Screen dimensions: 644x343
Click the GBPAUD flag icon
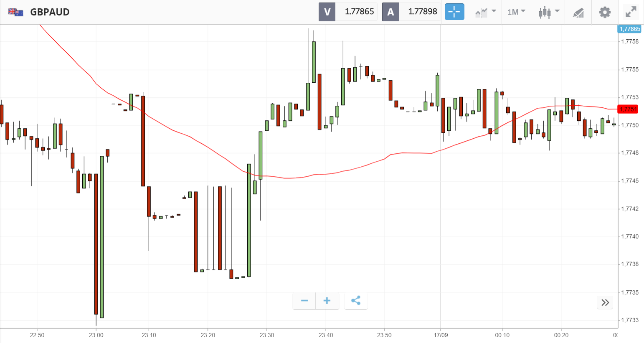pos(16,12)
